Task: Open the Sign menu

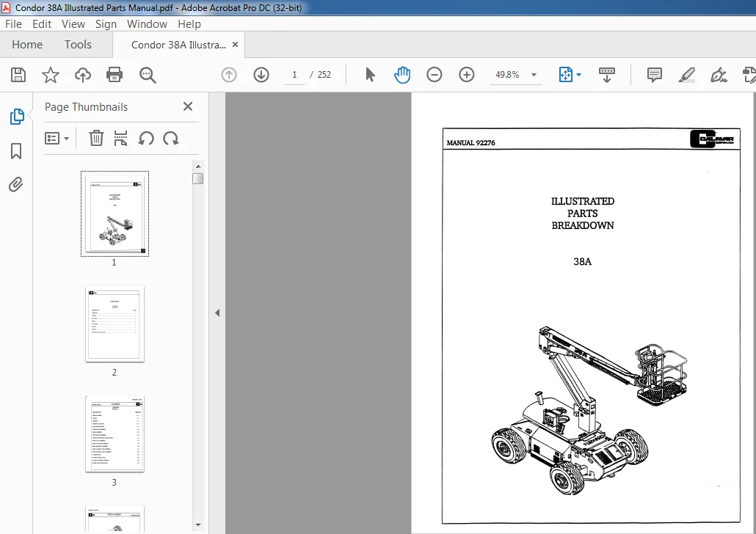Action: coord(106,24)
